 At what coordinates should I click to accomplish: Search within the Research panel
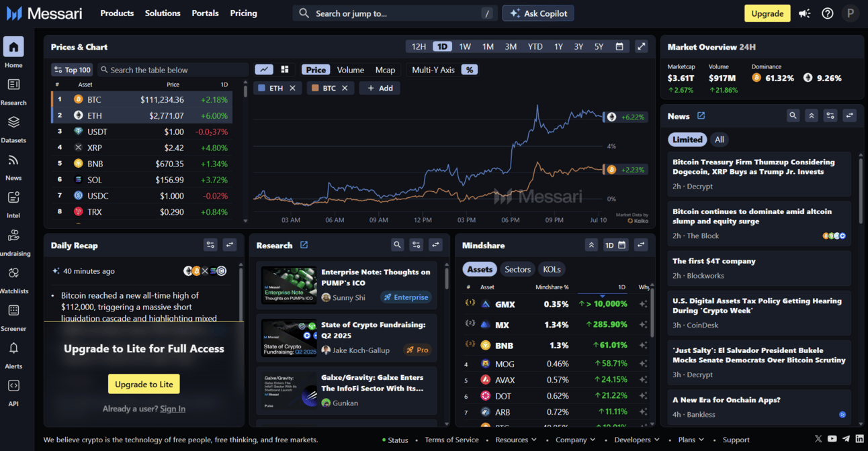pos(398,245)
